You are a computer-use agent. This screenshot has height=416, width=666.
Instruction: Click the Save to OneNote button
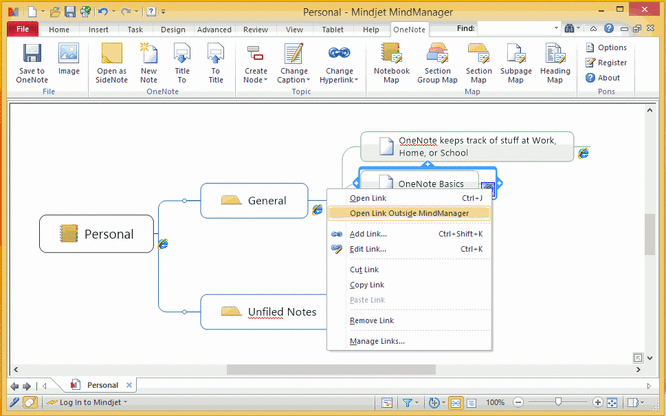(32, 63)
